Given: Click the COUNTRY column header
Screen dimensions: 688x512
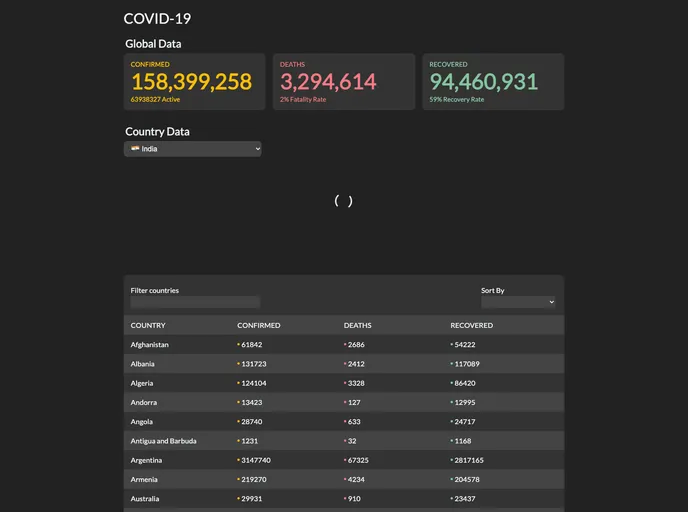Looking at the screenshot, I should (148, 326).
